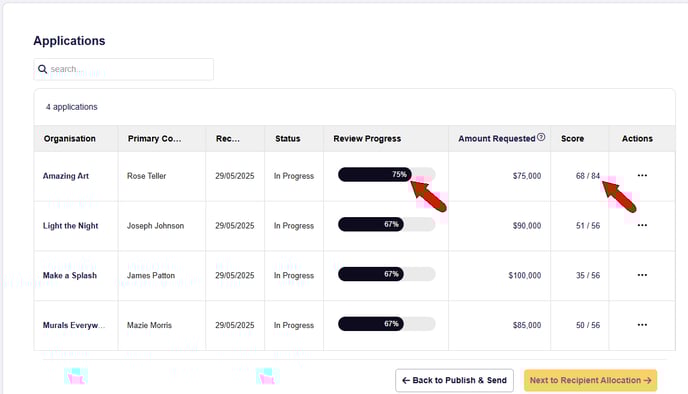Screen dimensions: 688x394
Task: Select contact name James Patton
Action: click(x=151, y=276)
